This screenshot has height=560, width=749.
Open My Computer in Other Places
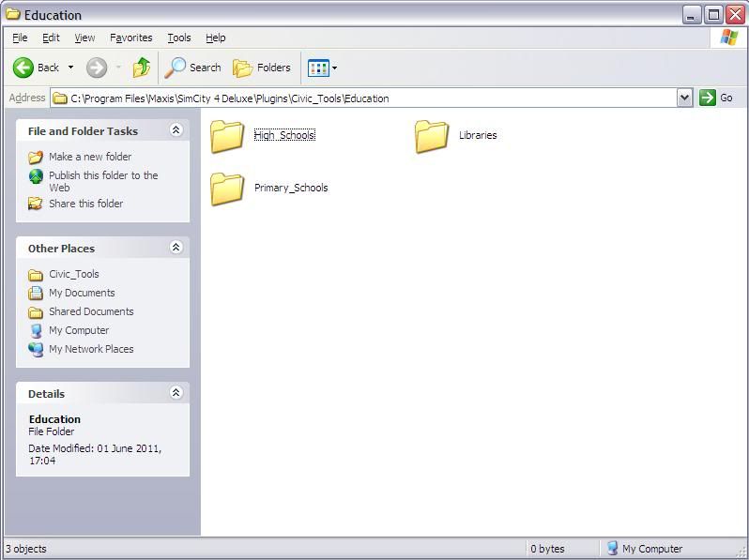(x=79, y=330)
